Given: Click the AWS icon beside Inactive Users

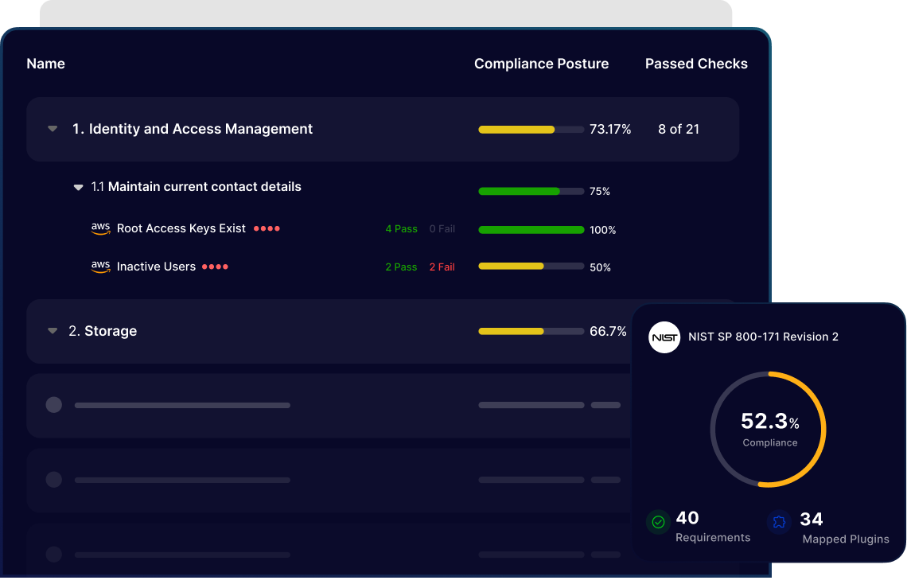Looking at the screenshot, I should 100,267.
